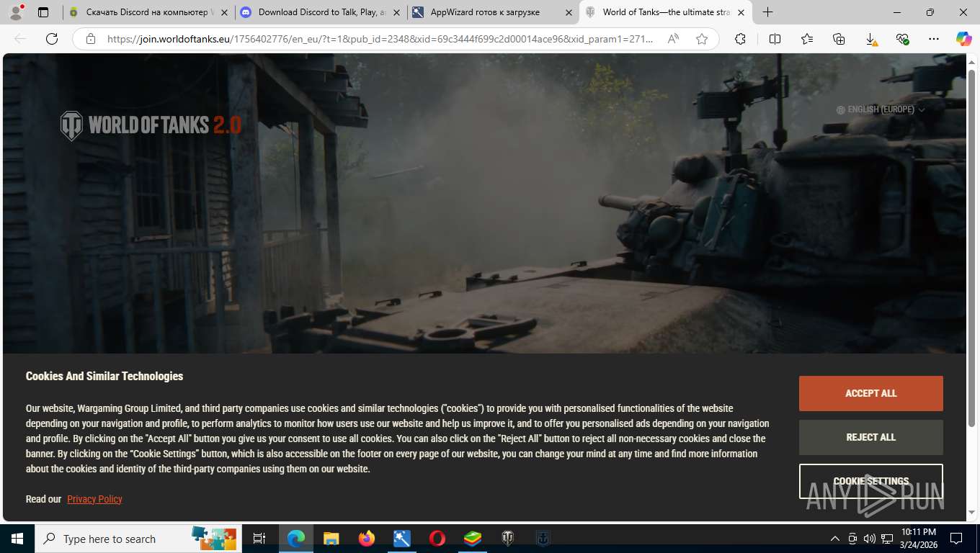Launch Firefox from taskbar
The width and height of the screenshot is (980, 553).
click(367, 539)
